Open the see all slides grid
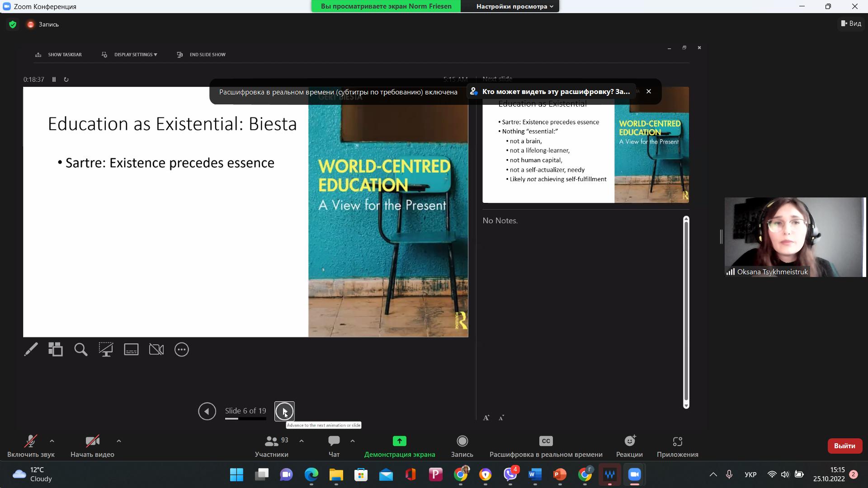This screenshot has height=488, width=868. (x=56, y=349)
